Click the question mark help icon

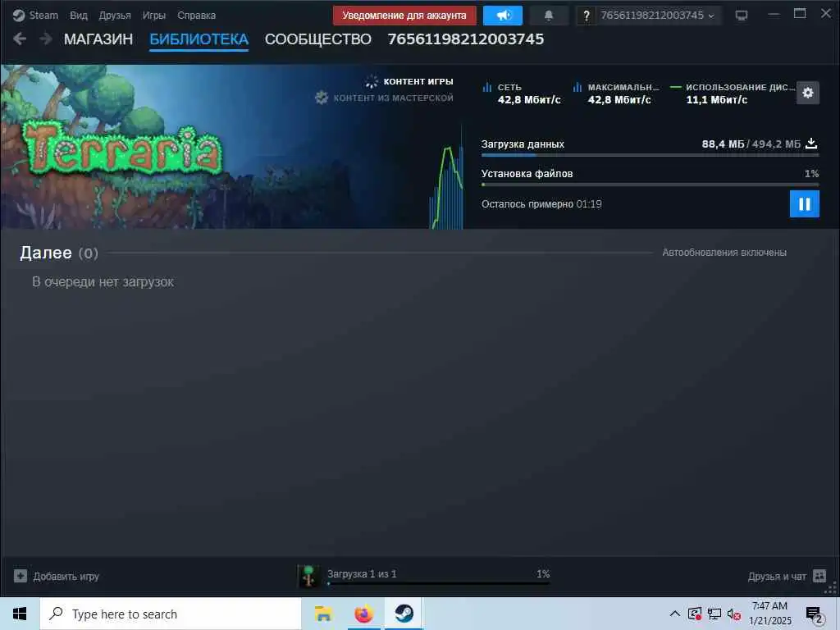pyautogui.click(x=586, y=16)
